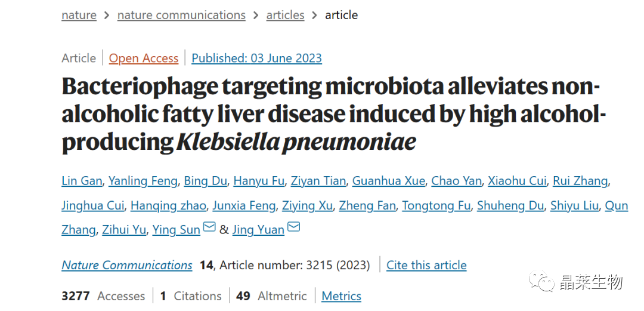Click 'Cite this article' link
Viewport: 644px width, 311px height.
[426, 265]
